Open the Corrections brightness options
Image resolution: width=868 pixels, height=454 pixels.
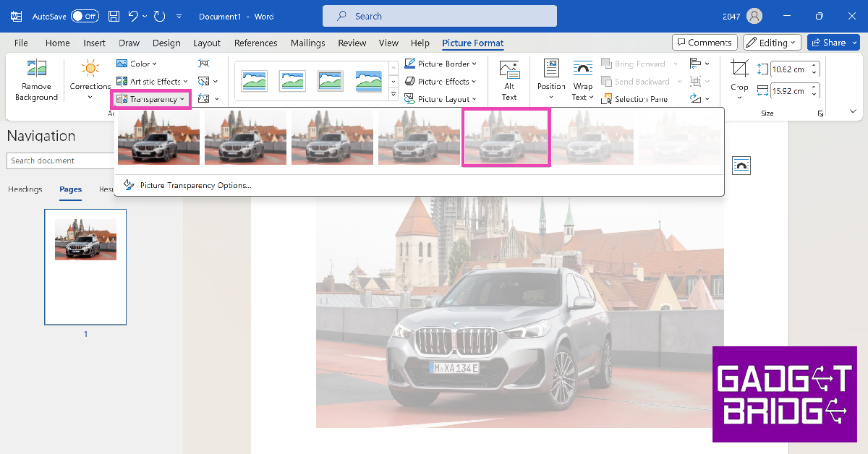[90, 80]
